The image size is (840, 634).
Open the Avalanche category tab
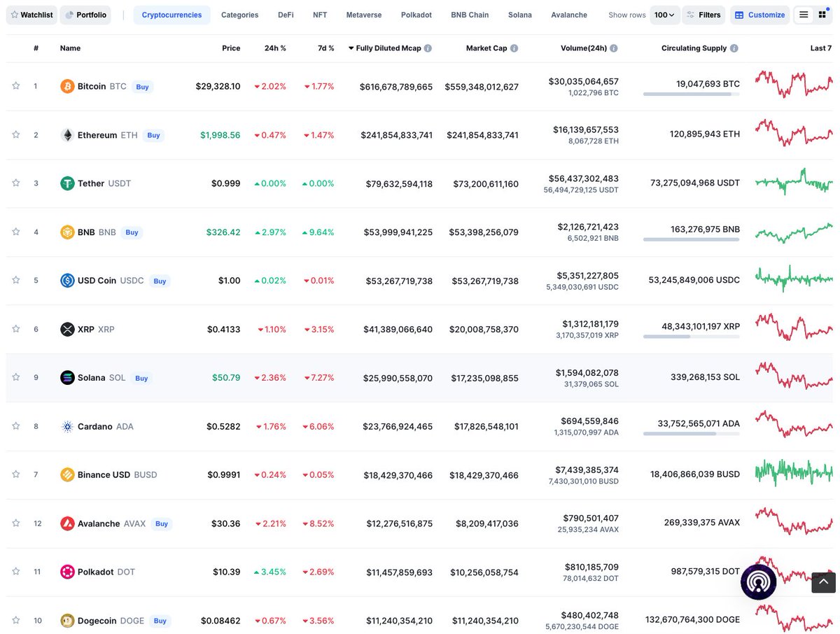click(569, 15)
